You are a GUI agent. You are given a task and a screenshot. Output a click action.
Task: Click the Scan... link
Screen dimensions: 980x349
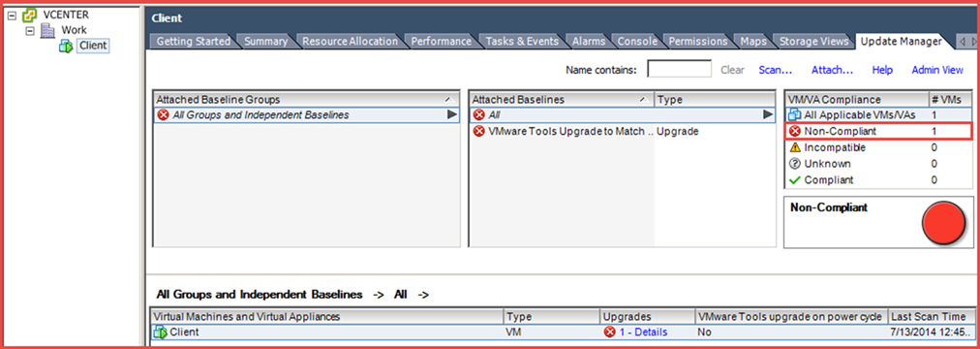[x=776, y=70]
